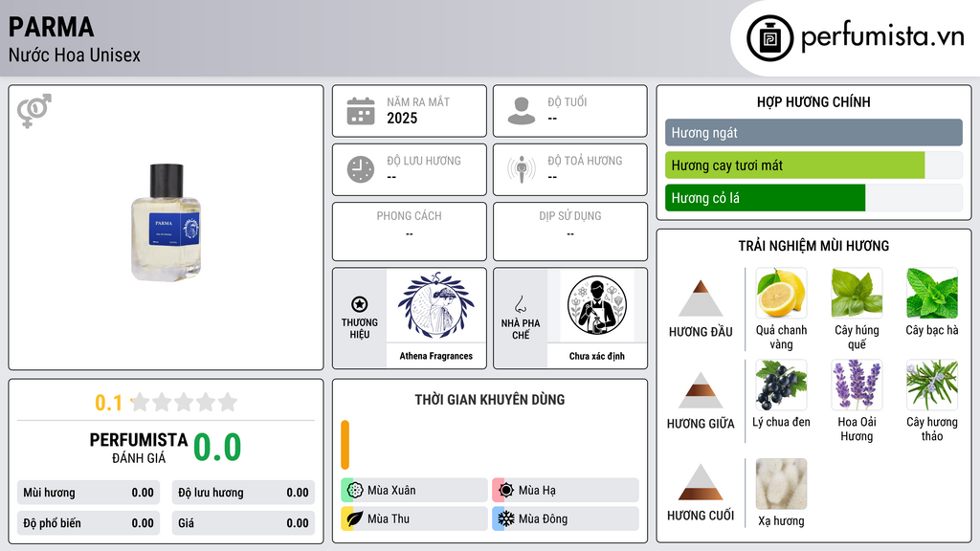Click the Hương Giữa pyramid icon
Screen dimensions: 980x551
click(701, 390)
